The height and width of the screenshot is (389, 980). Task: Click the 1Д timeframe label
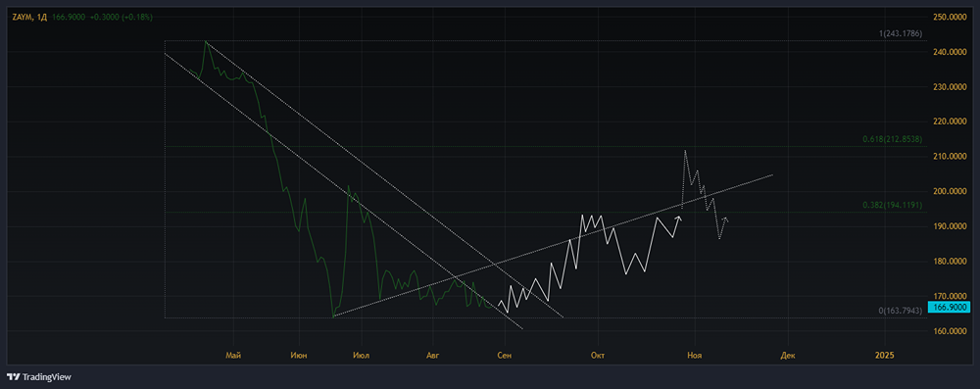point(41,17)
